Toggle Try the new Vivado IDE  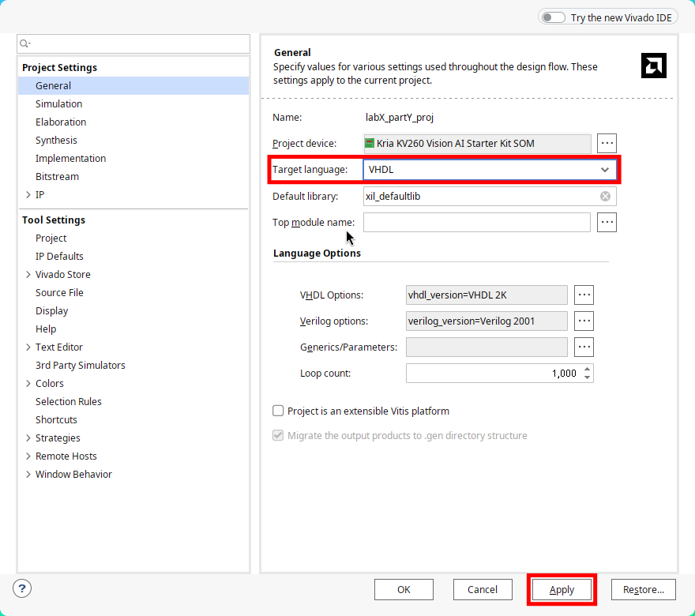[x=553, y=17]
